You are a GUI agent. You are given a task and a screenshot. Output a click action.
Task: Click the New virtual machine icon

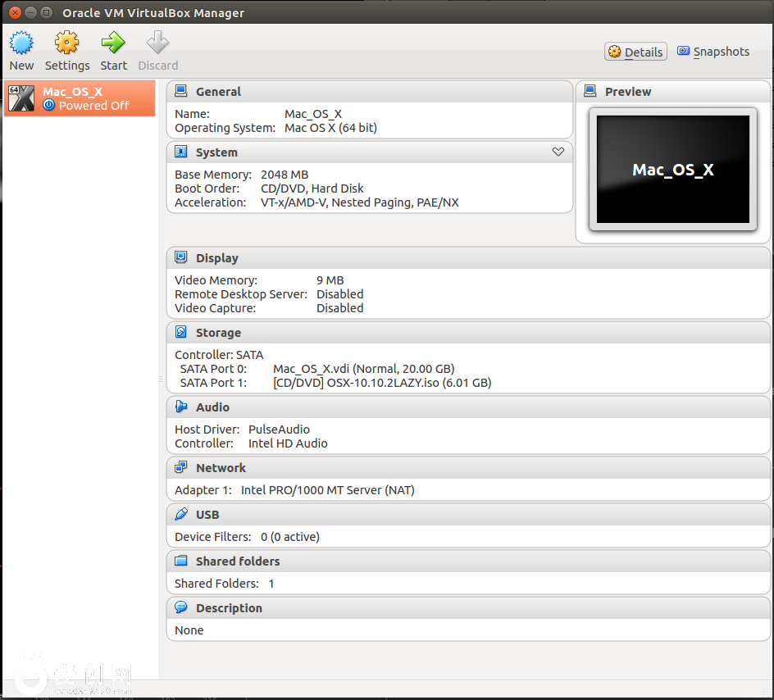[21, 43]
